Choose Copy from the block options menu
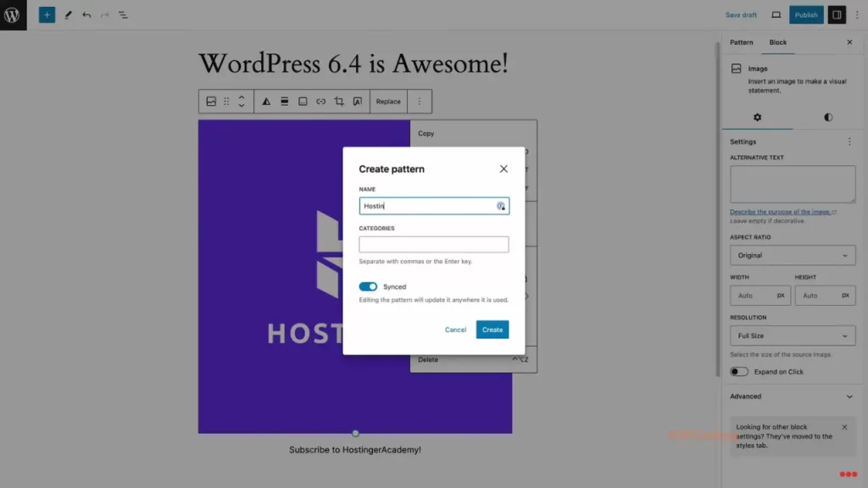The image size is (868, 488). tap(426, 133)
